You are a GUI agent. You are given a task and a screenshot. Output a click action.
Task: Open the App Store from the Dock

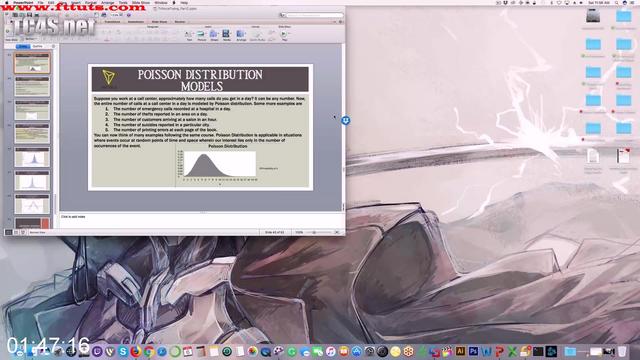(x=357, y=351)
